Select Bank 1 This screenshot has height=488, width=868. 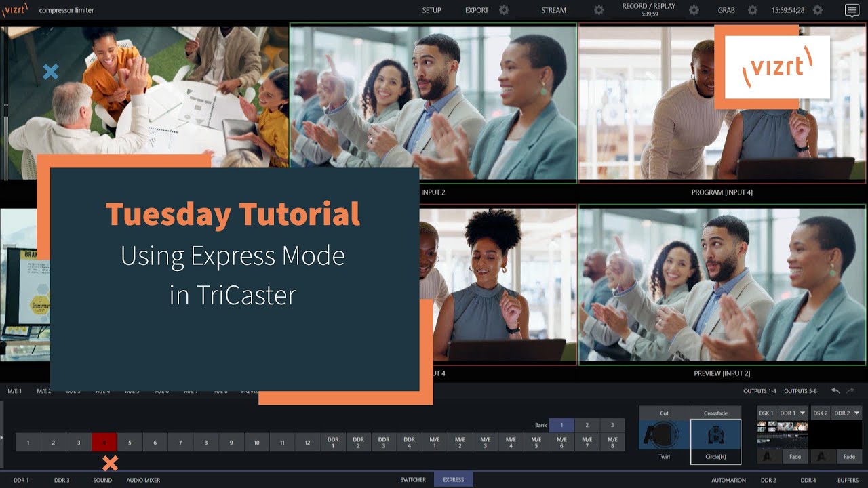[x=561, y=425]
